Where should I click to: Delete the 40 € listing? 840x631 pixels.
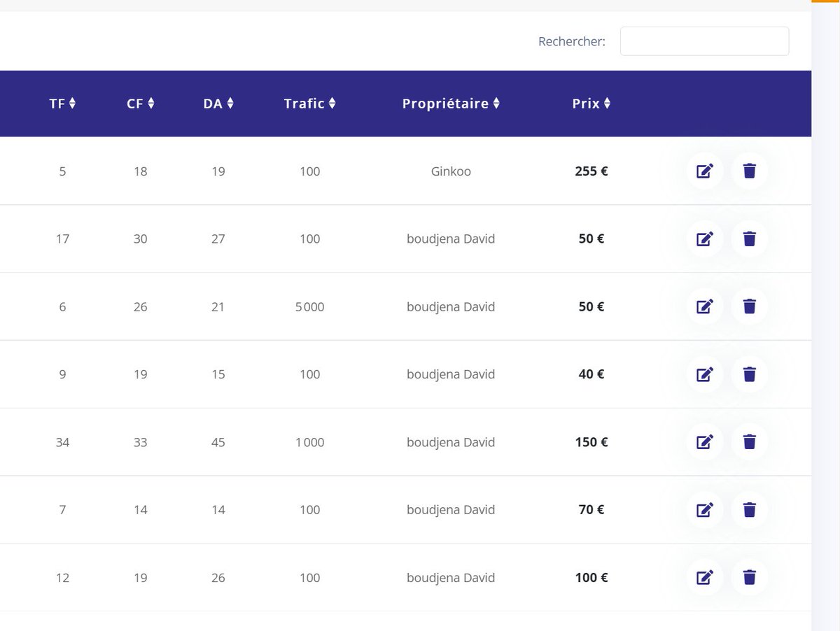750,374
